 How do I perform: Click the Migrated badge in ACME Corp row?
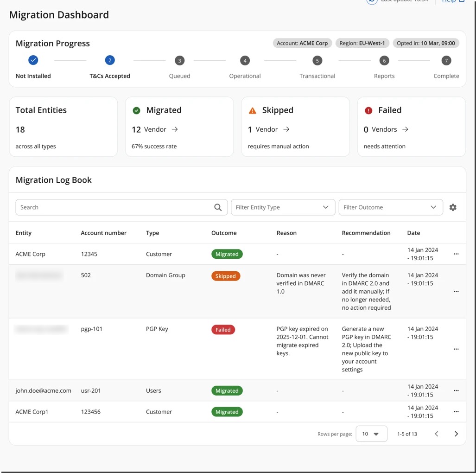coord(227,254)
